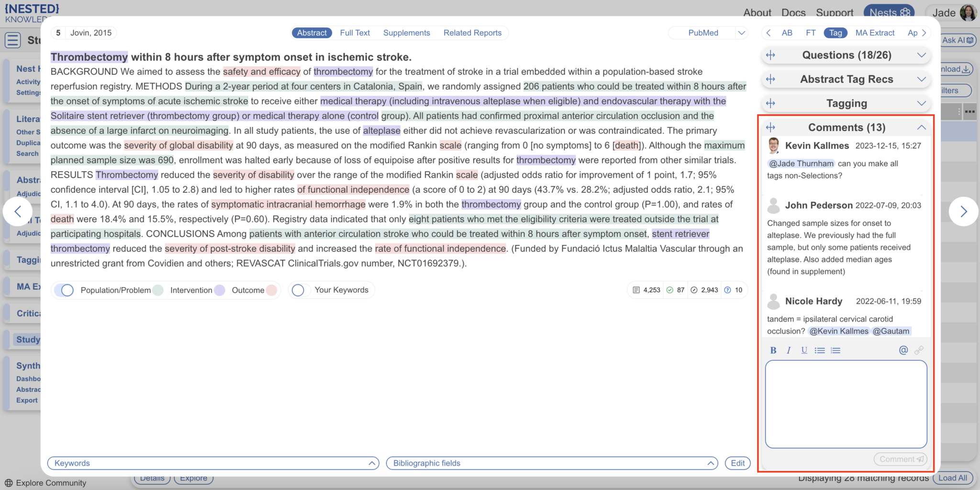Open the Related Reports tab
980x490 pixels.
(x=472, y=33)
